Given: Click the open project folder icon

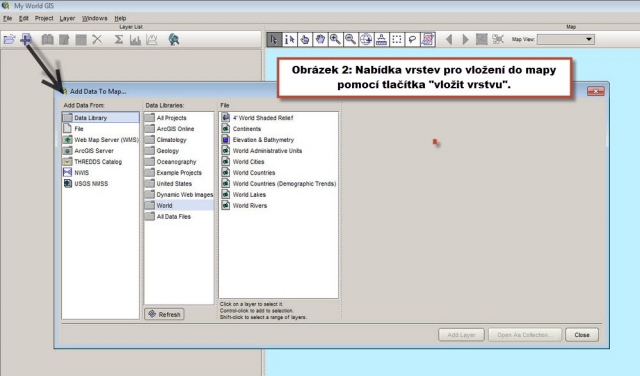Looking at the screenshot, I should 9,39.
